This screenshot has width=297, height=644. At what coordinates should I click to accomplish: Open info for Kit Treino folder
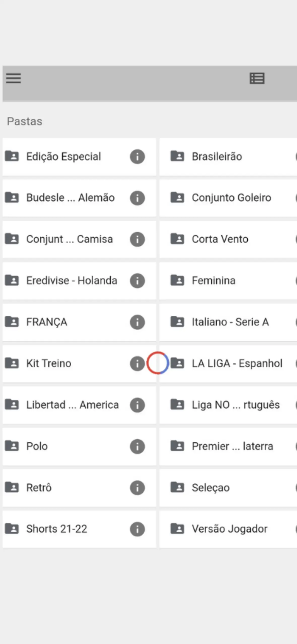pyautogui.click(x=137, y=363)
